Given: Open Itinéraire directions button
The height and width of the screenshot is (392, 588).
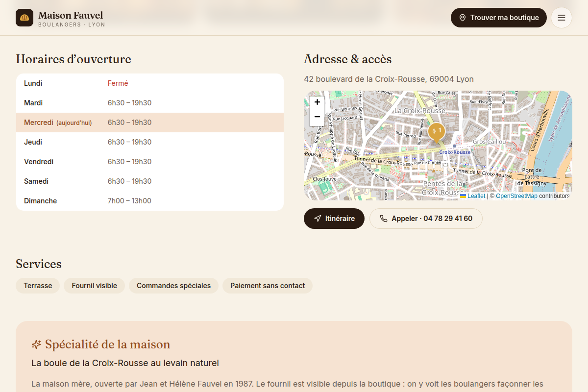Looking at the screenshot, I should point(334,219).
